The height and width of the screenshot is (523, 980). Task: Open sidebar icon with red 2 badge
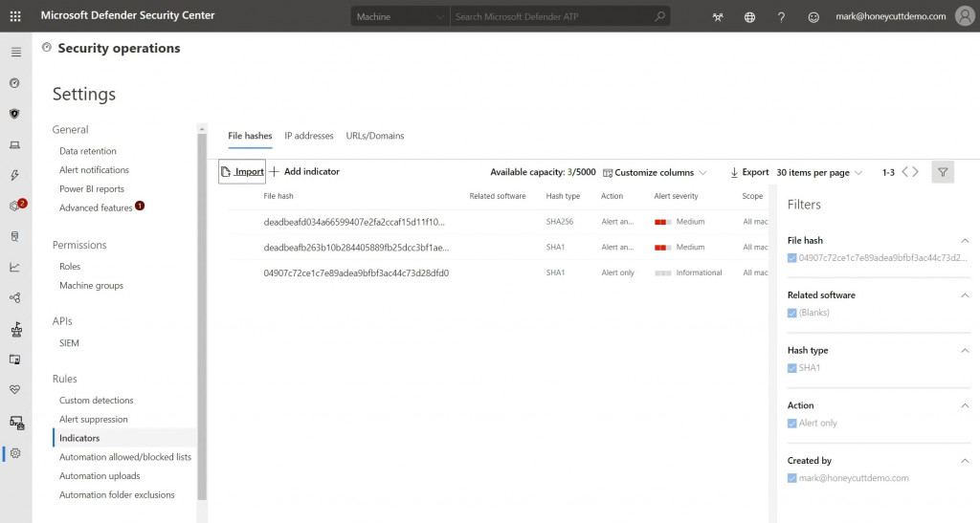pos(17,206)
